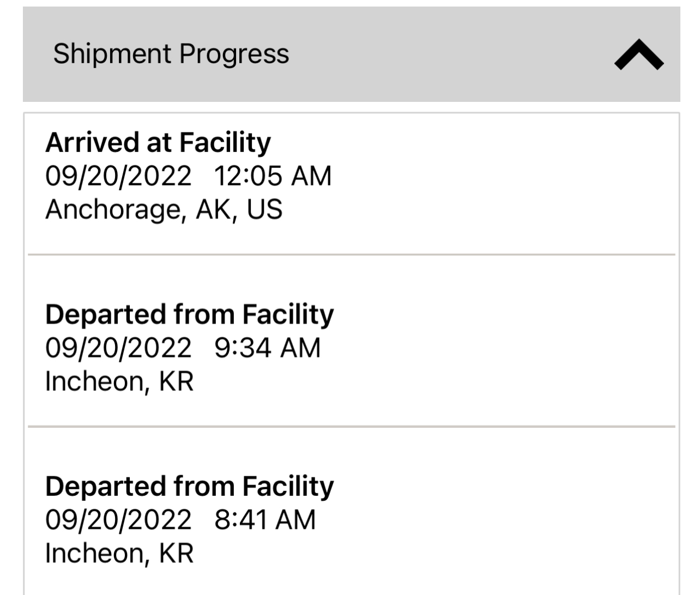Click the 9:34 AM departure time
The width and height of the screenshot is (700, 595).
click(267, 348)
